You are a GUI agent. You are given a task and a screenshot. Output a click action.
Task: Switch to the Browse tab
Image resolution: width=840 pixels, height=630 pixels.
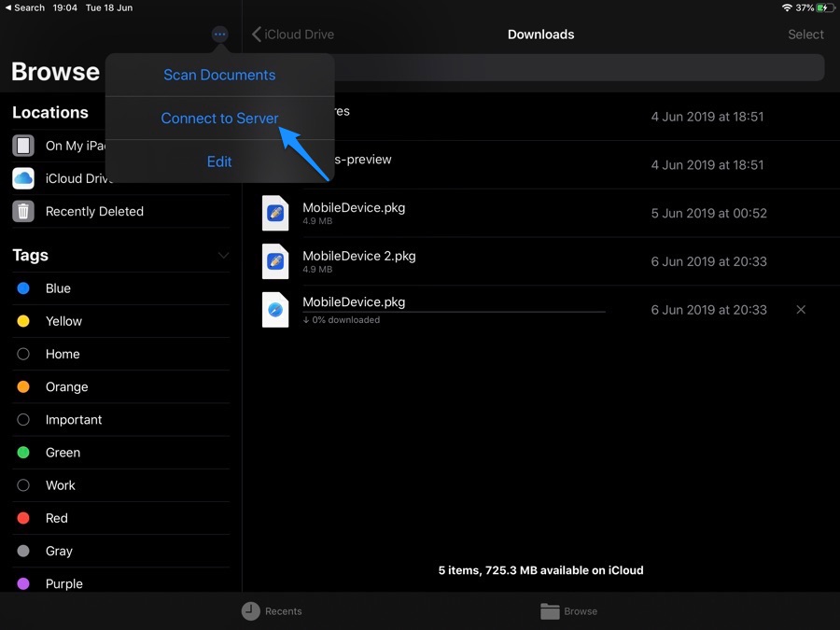coord(569,610)
